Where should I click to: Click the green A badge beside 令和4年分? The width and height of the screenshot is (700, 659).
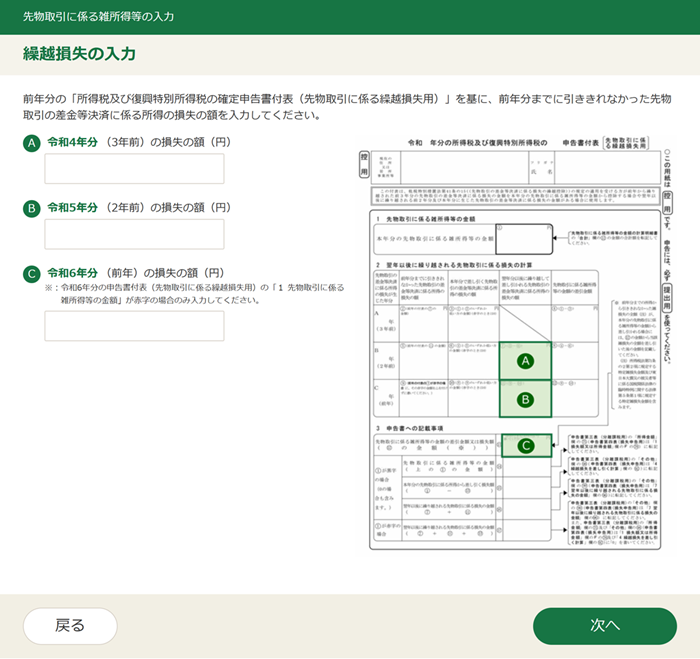(x=32, y=143)
